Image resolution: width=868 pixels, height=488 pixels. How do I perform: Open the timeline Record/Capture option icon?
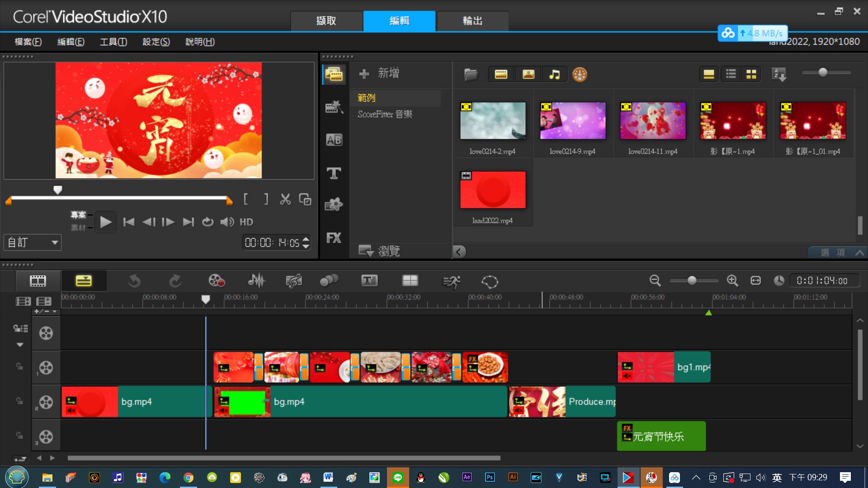(217, 281)
